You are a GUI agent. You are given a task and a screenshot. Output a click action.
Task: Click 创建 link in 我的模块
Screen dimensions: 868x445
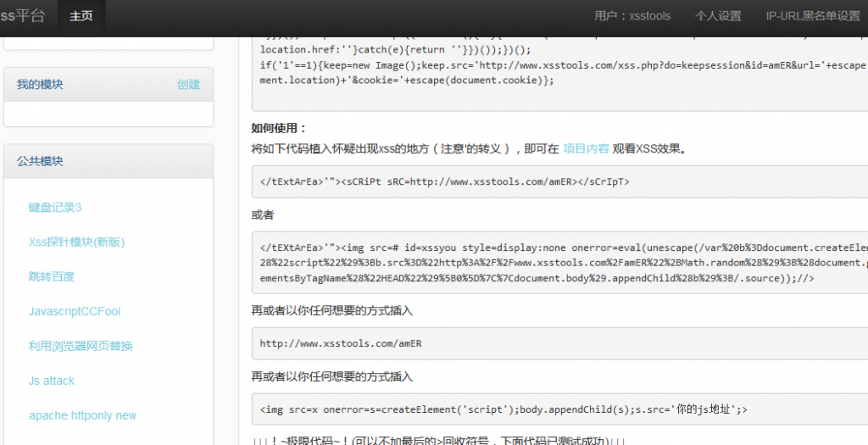click(x=189, y=84)
